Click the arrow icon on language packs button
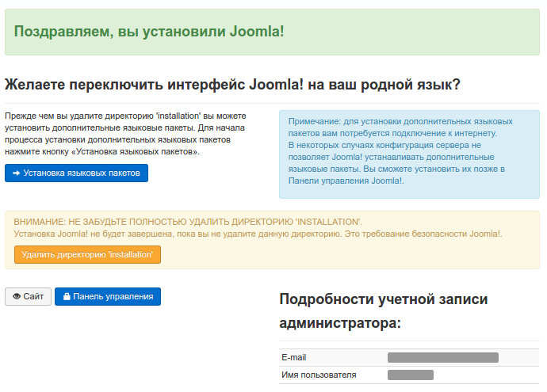Image resolution: width=547 pixels, height=392 pixels. (17, 173)
